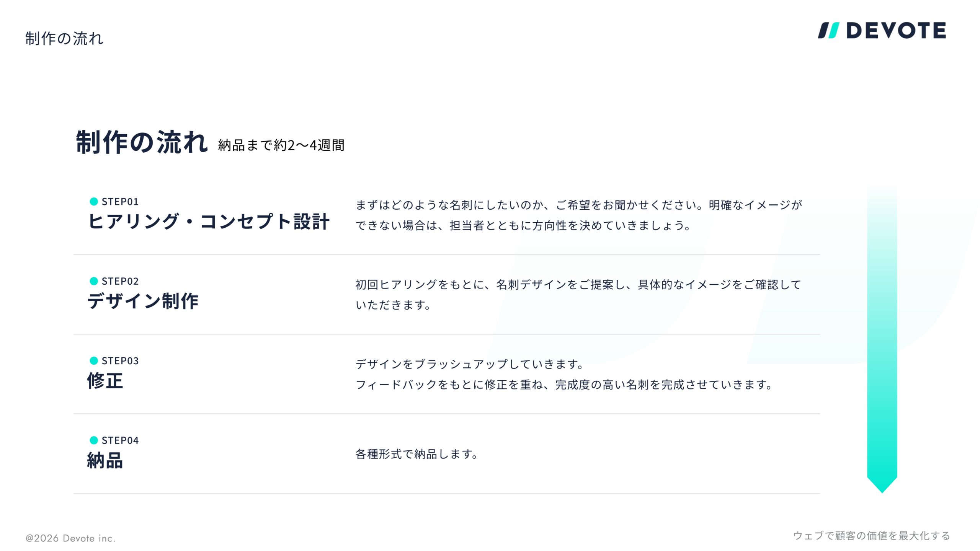The image size is (980, 551).
Task: Click the @2026 Devote inc. footer text
Action: click(70, 538)
